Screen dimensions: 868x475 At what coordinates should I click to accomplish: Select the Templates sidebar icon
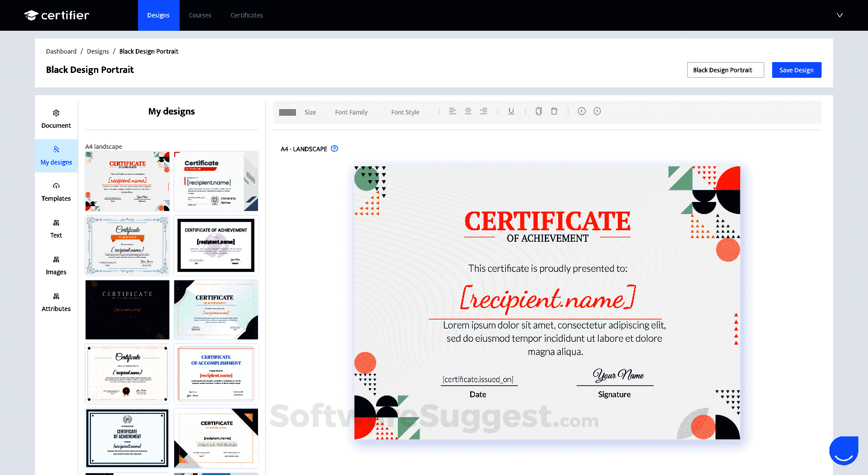(56, 192)
